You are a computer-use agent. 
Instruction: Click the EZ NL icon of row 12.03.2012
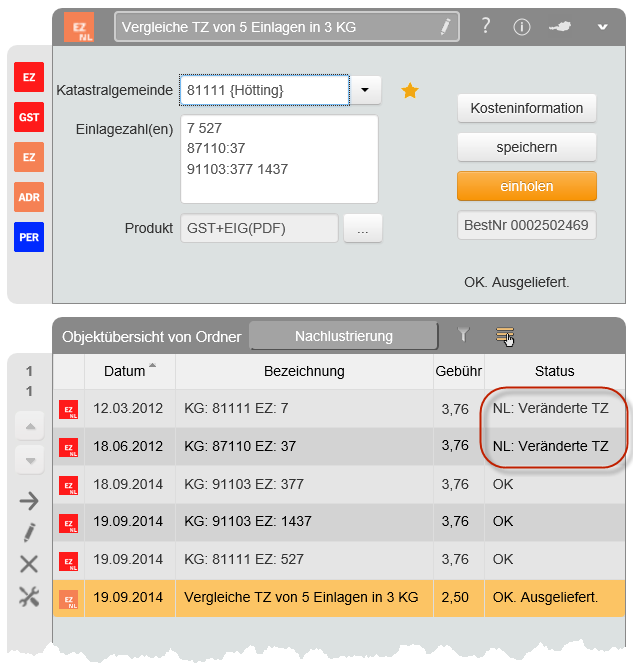point(68,409)
